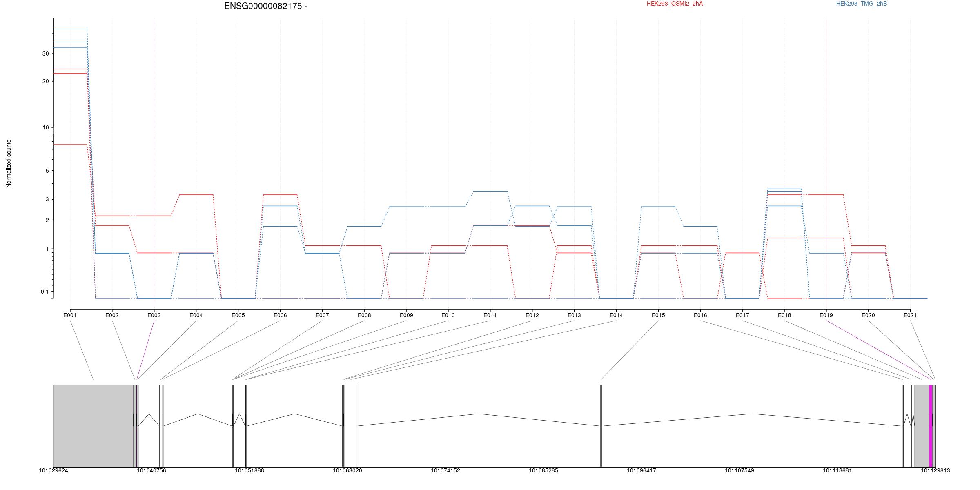Select exon label E016
Screen dimensions: 980x490
click(700, 315)
